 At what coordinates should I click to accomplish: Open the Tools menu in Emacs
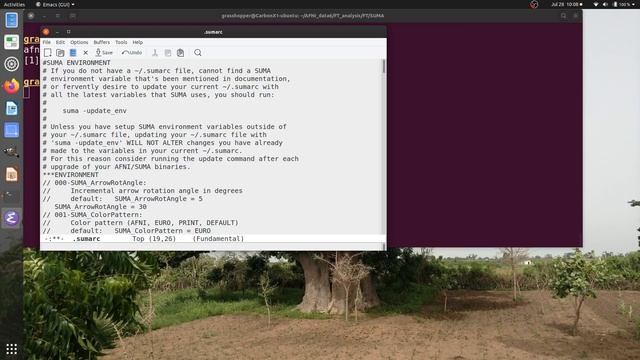(x=121, y=42)
